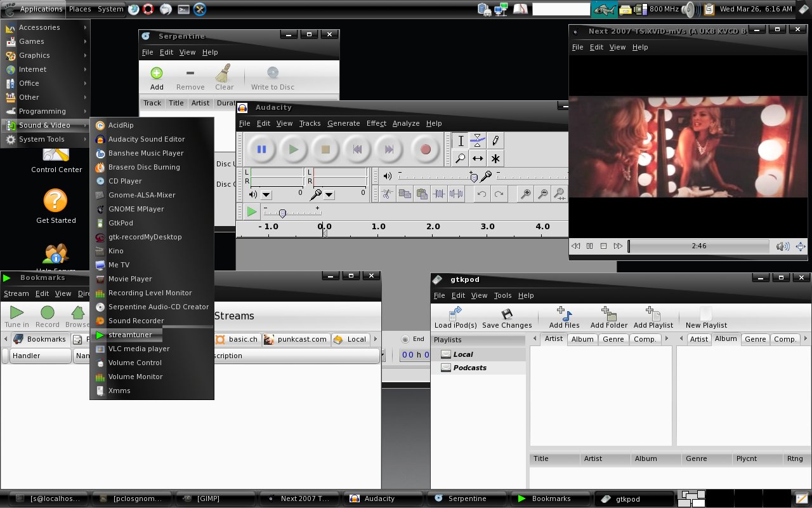The image size is (812, 508).
Task: Expand the Graphics applications submenu
Action: coord(46,55)
